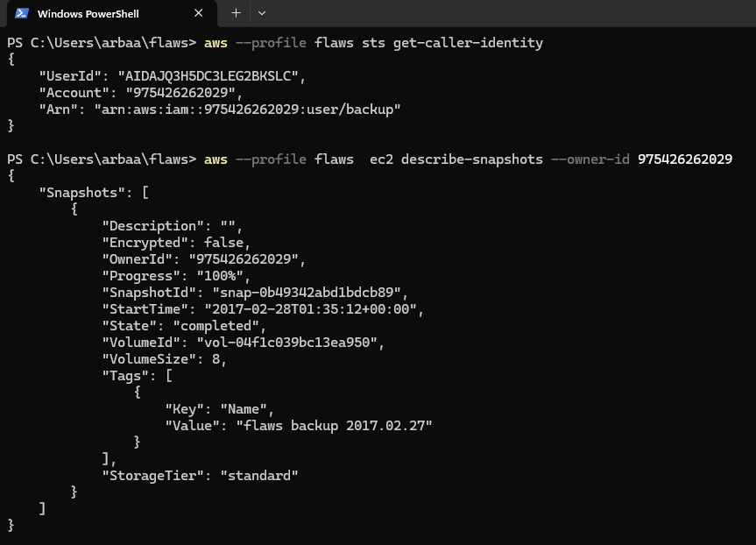The width and height of the screenshot is (756, 545).
Task: Click the Account value in the identity output
Action: pyautogui.click(x=182, y=93)
